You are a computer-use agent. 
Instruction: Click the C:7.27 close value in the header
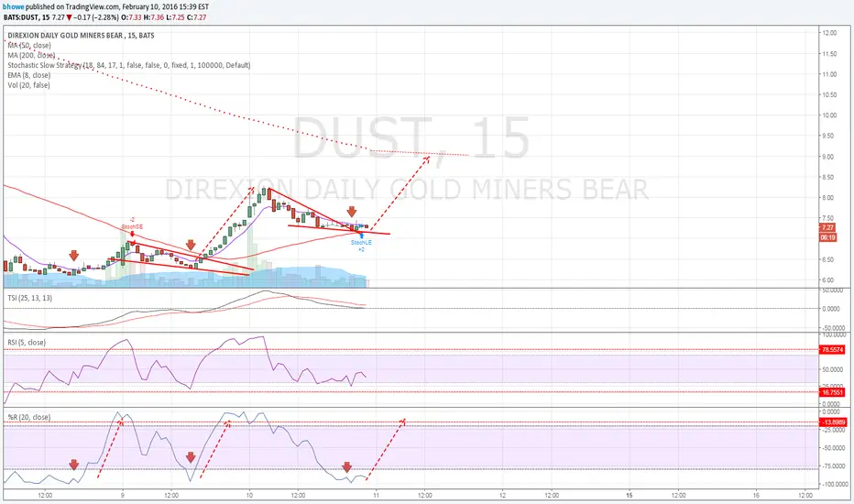click(196, 17)
